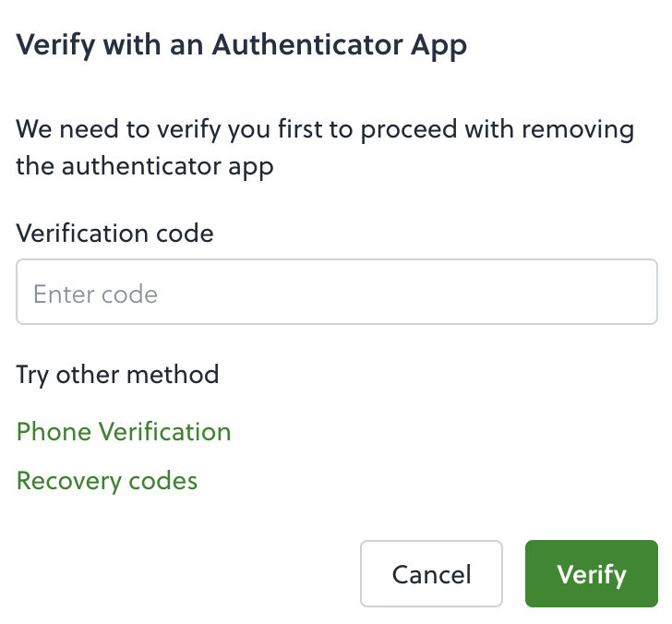Click the Verify with an Authenticator App heading
This screenshot has height=624, width=672.
point(241,45)
